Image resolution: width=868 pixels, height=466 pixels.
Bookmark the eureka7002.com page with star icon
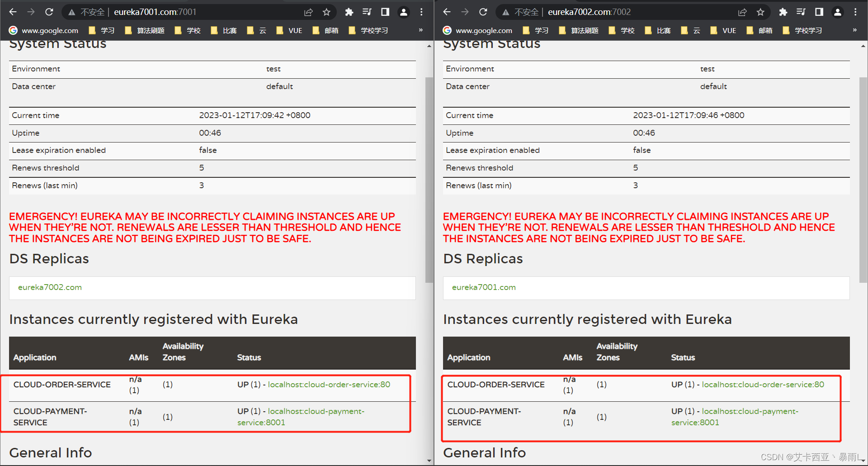click(x=760, y=12)
